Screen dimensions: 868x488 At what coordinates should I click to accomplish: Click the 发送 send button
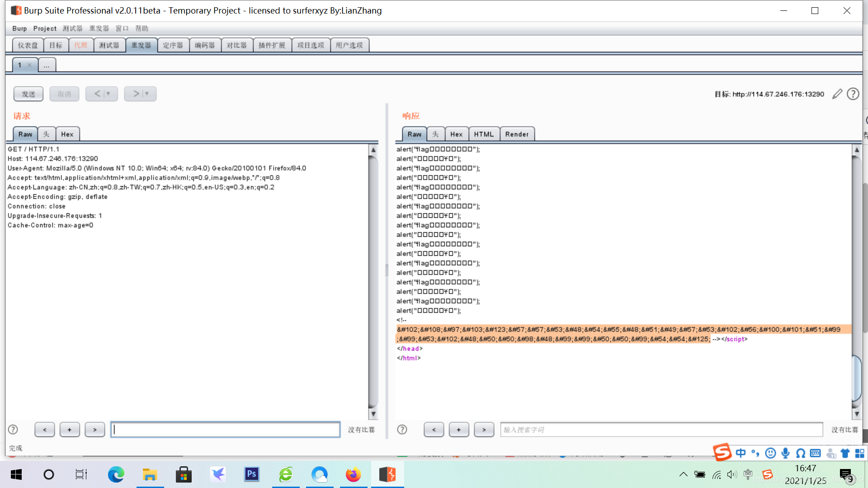tap(28, 94)
